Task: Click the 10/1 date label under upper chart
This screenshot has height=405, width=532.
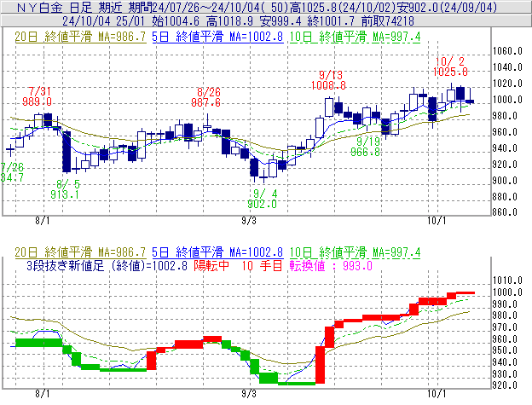Action: coord(437,221)
